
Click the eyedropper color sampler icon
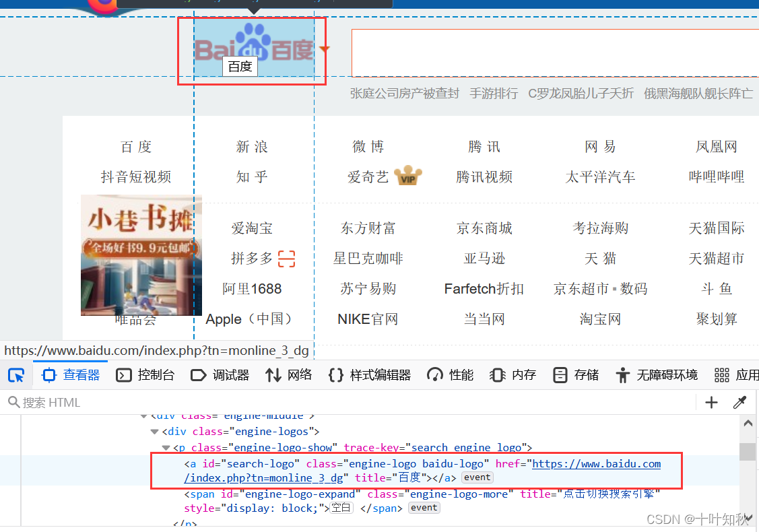click(739, 402)
